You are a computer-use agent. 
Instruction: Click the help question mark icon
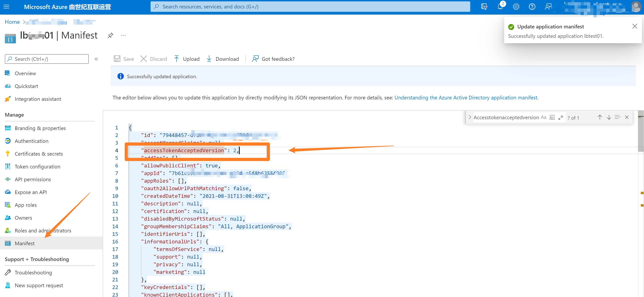(x=532, y=7)
